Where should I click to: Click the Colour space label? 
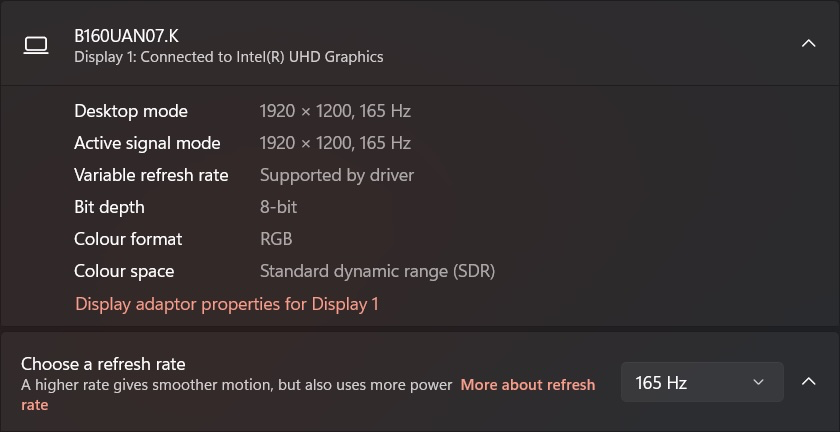point(124,271)
